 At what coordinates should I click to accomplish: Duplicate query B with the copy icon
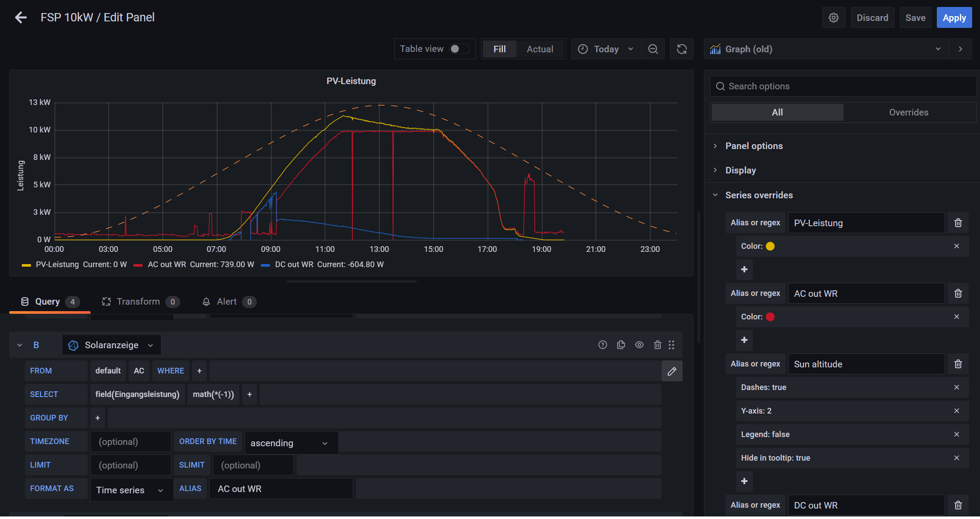pyautogui.click(x=621, y=345)
